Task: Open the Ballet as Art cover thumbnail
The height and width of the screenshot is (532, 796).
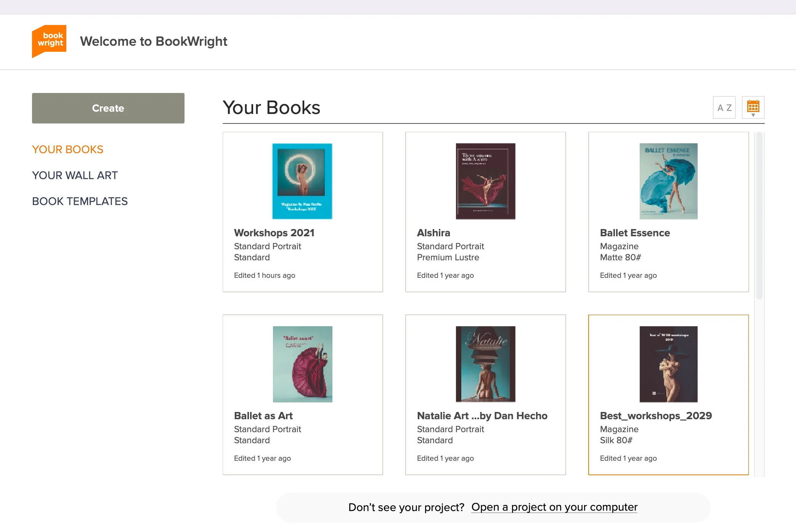Action: click(x=302, y=364)
